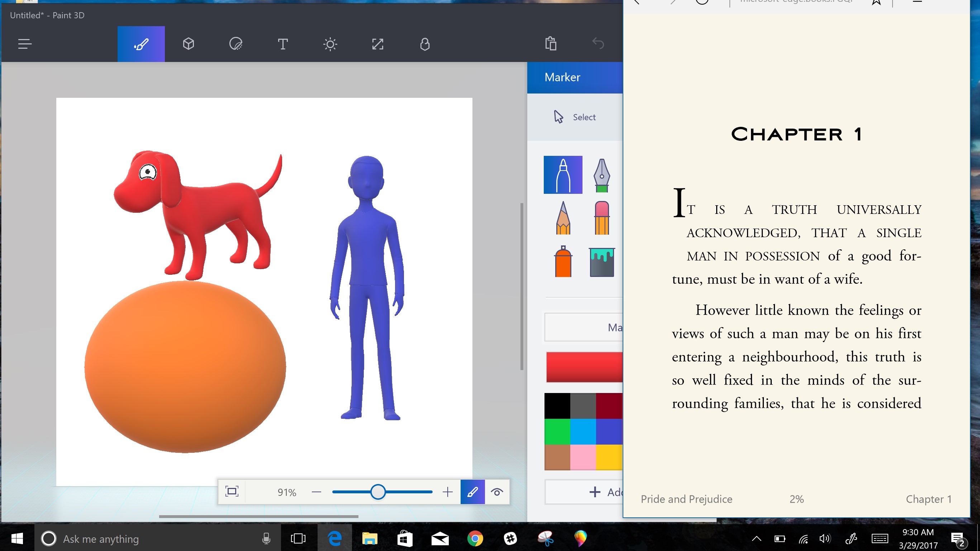This screenshot has height=551, width=980.
Task: Click the volume speaker tray icon
Action: tap(825, 538)
